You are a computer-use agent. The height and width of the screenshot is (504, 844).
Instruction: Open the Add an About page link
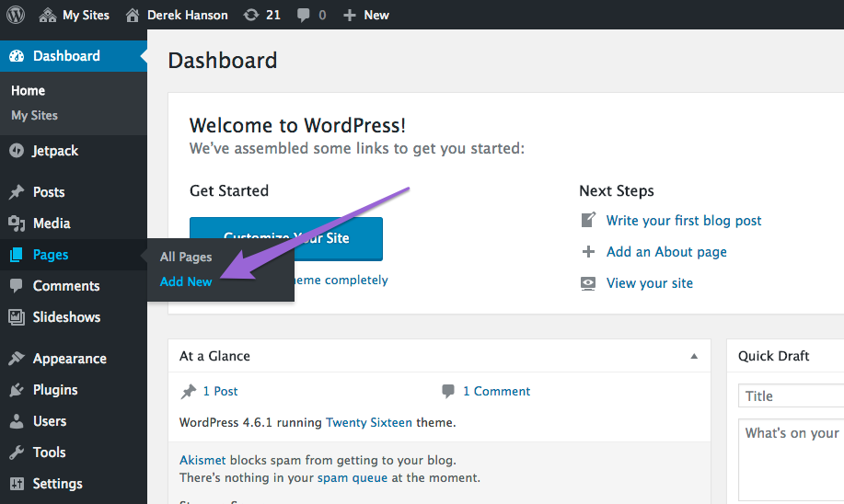pos(666,252)
